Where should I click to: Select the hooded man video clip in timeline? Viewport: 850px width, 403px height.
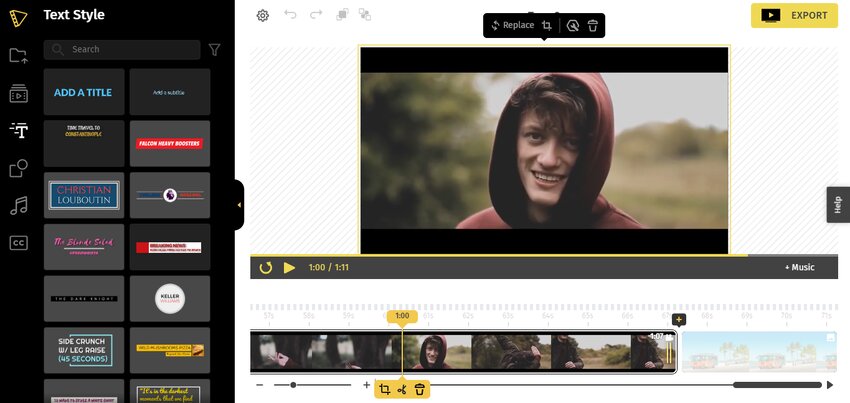coord(463,352)
